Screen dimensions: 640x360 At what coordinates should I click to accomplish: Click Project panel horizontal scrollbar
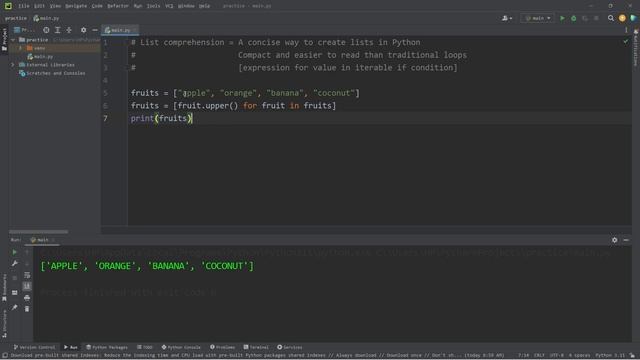tap(39, 231)
